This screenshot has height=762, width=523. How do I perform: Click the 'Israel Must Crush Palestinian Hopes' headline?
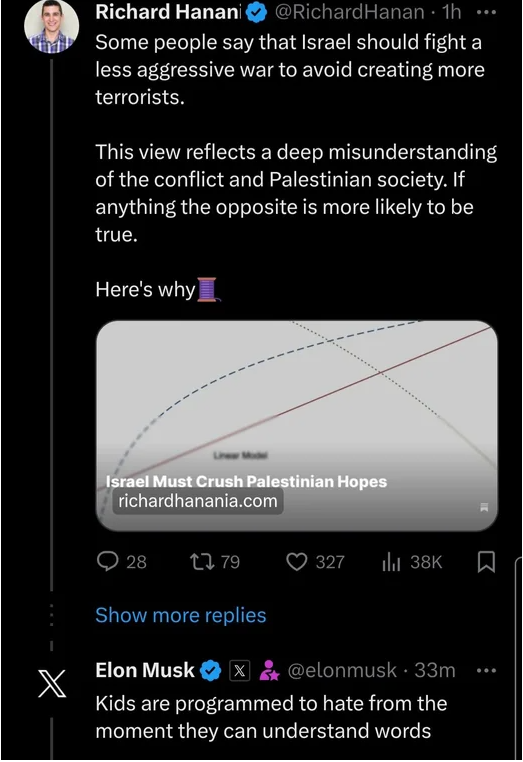[246, 482]
